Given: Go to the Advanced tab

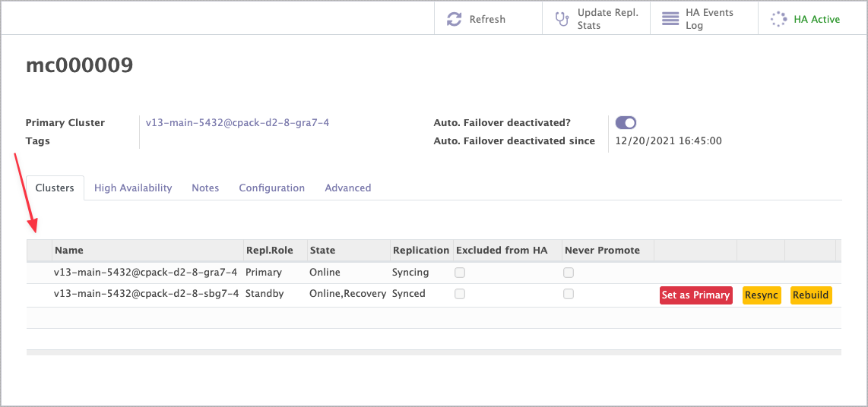Looking at the screenshot, I should pos(347,188).
